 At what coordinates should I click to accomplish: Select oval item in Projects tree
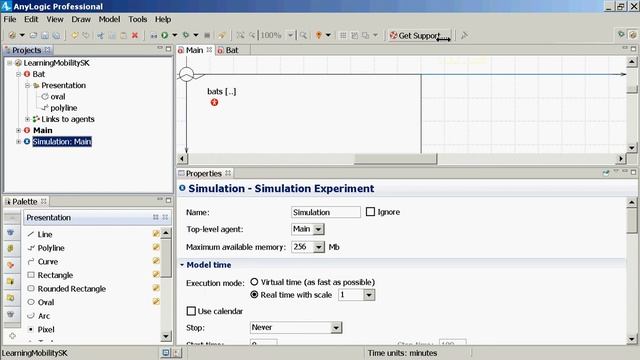[58, 97]
